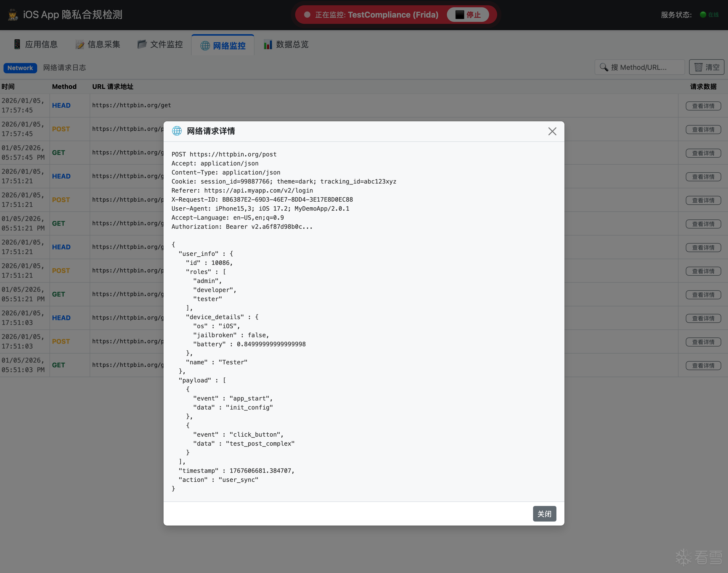
Task: Close the network request details dialog with X
Action: point(552,131)
